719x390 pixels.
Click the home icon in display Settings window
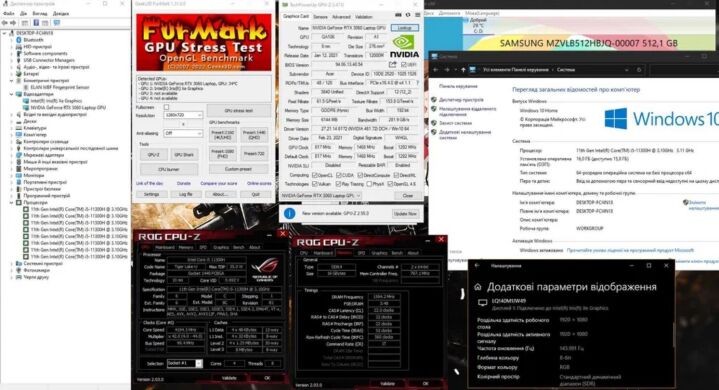pyautogui.click(x=478, y=287)
